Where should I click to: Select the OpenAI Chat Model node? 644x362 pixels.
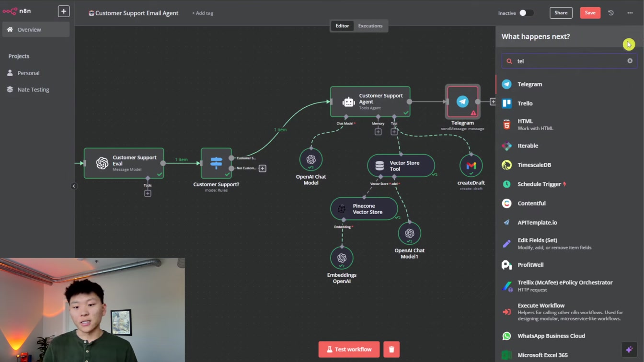[x=311, y=159]
